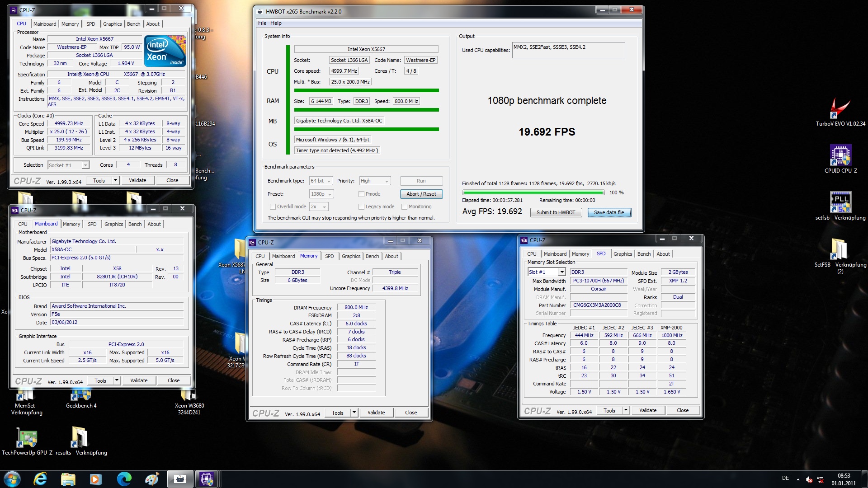
Task: Show hidden system tray icons
Action: click(798, 479)
